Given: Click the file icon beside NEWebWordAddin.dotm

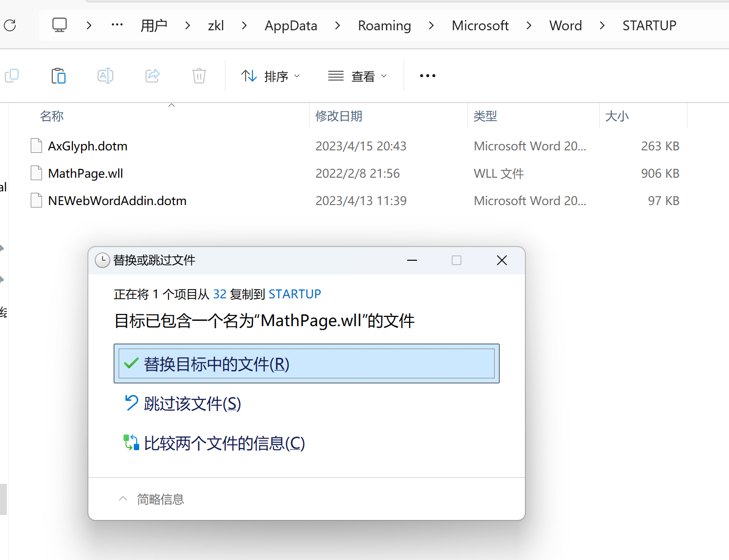Looking at the screenshot, I should [36, 200].
